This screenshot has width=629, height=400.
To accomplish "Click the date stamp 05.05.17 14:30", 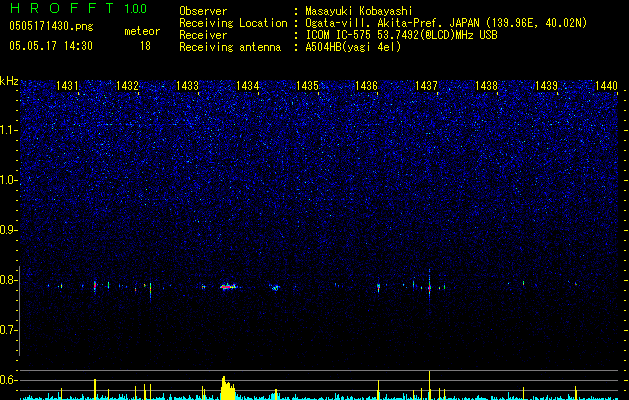I will tap(51, 46).
